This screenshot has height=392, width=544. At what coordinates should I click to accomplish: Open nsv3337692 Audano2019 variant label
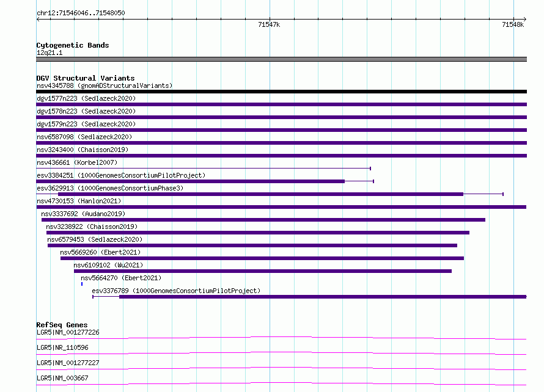point(83,214)
